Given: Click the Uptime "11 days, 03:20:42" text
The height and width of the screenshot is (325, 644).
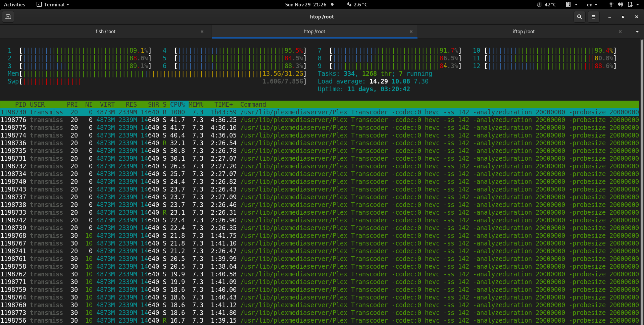Looking at the screenshot, I should [x=379, y=89].
